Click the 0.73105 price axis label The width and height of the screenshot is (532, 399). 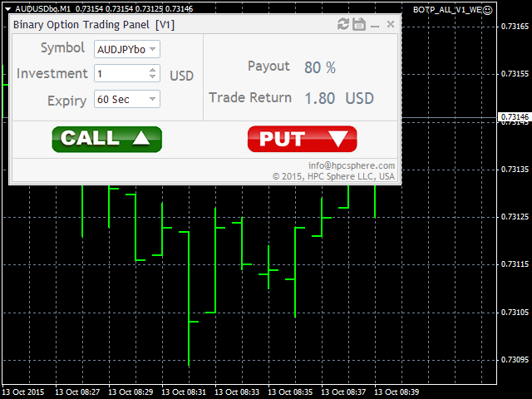point(515,313)
